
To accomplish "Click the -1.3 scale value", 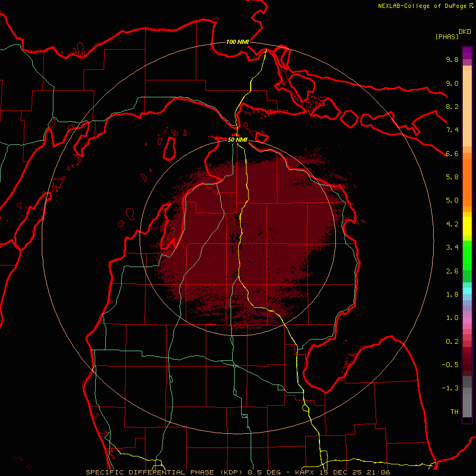I will click(x=450, y=388).
